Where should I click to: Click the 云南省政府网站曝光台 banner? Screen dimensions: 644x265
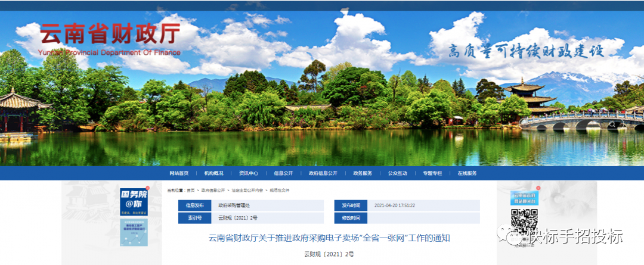(523, 198)
